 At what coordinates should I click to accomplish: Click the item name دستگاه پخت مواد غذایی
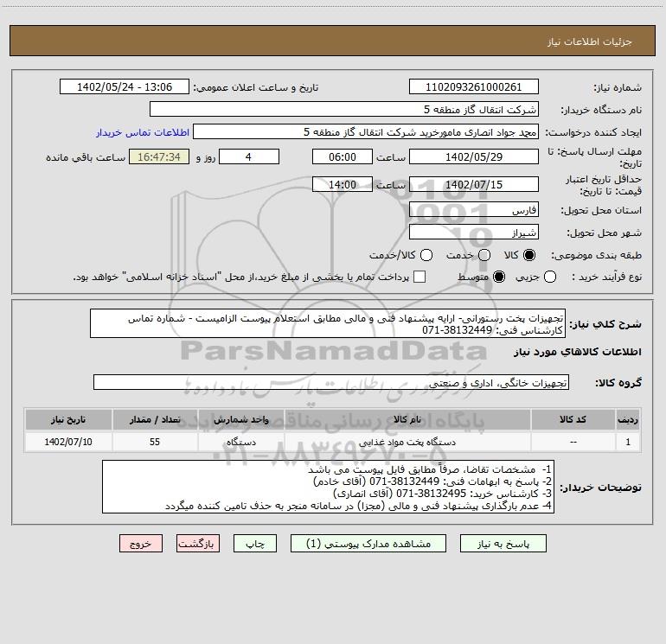pos(407,442)
